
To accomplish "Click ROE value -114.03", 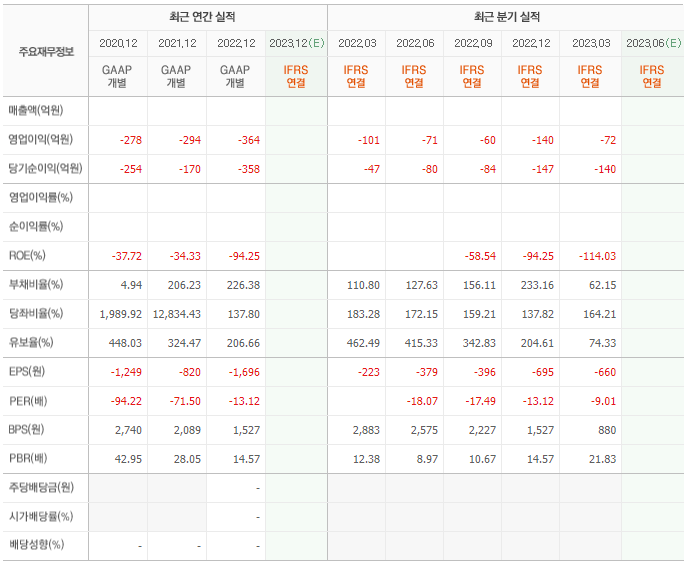I will click(597, 256).
